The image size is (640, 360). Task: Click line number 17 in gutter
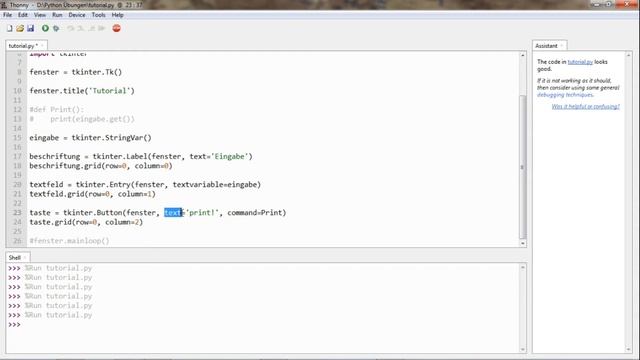[17, 157]
